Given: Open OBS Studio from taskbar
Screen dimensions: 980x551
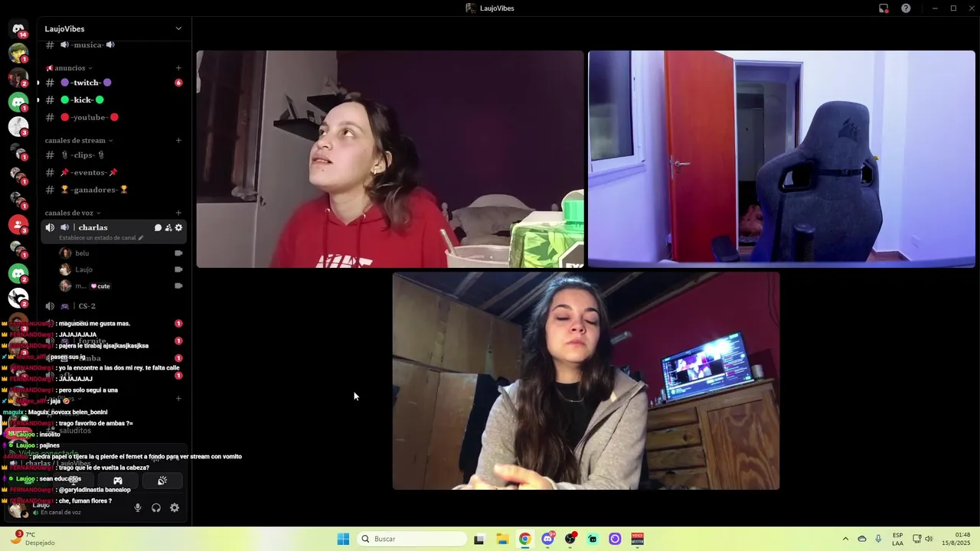Looking at the screenshot, I should click(570, 539).
